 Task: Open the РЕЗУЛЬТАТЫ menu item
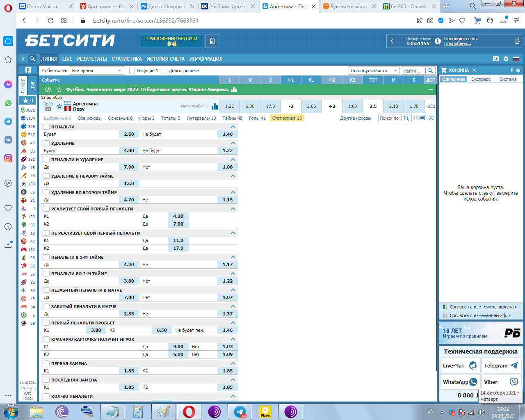tap(92, 59)
